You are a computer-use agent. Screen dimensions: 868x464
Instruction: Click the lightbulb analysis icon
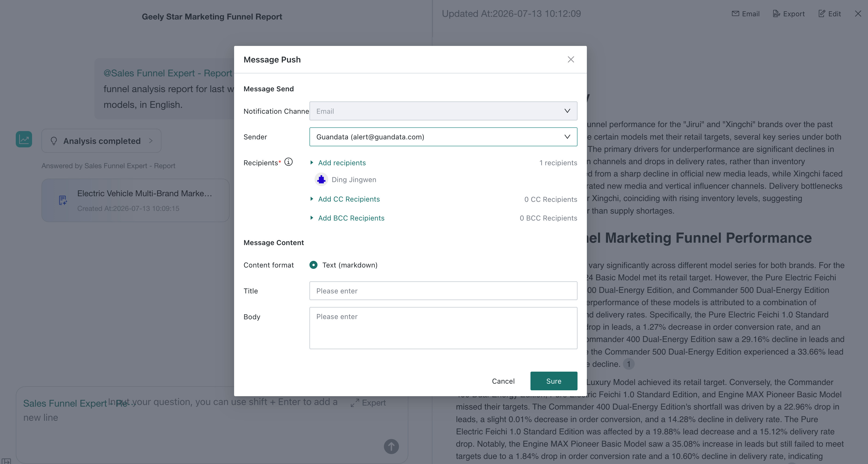click(x=53, y=141)
